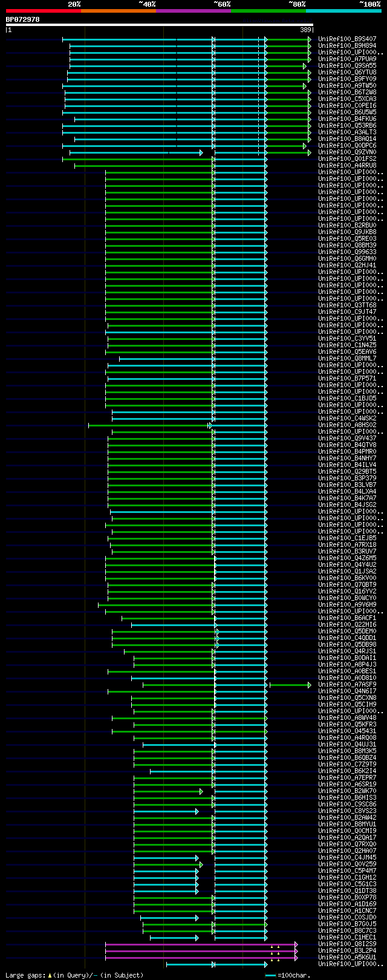Click the UniRef100_B4JSG2 label
This screenshot has width=387, height=980.
(x=347, y=505)
